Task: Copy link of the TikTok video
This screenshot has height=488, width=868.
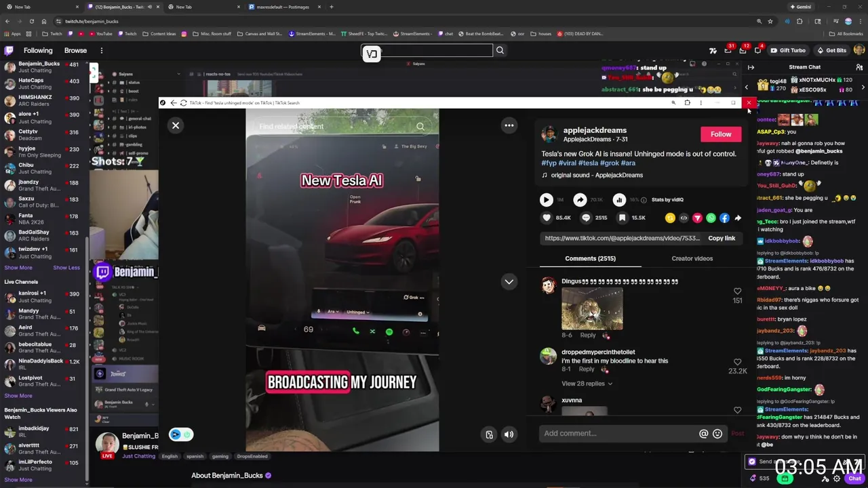Action: (x=722, y=238)
